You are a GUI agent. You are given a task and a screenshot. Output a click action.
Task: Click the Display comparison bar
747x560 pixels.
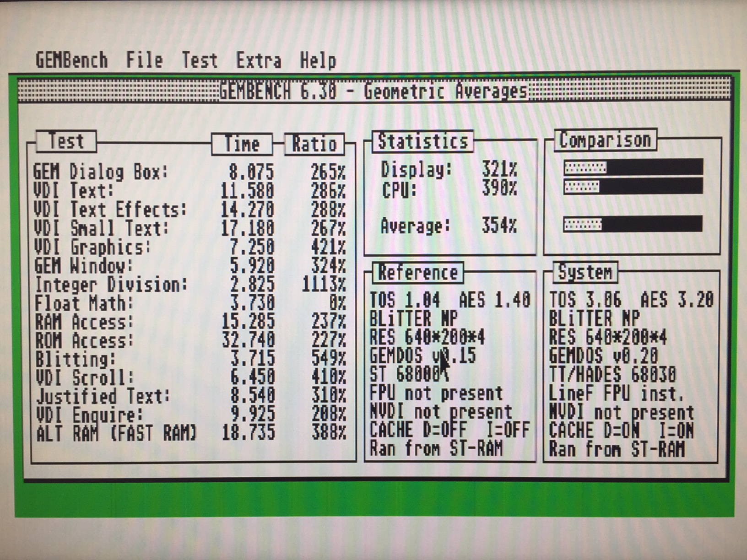tap(633, 167)
